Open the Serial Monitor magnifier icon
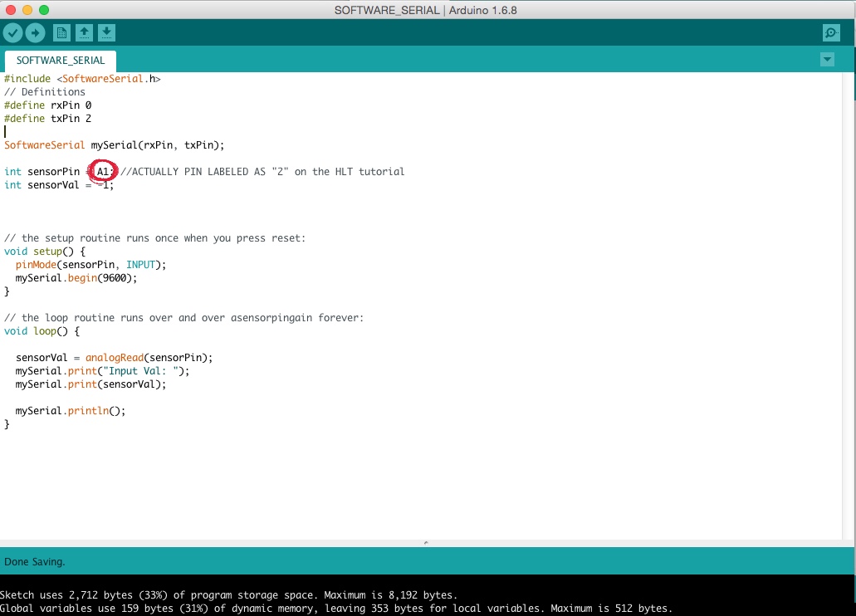 coord(831,32)
